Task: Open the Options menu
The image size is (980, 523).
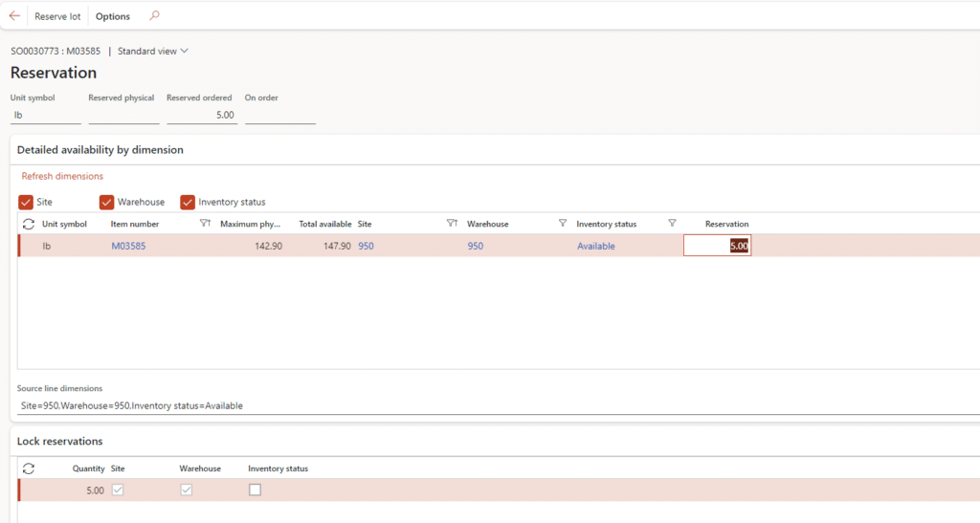Action: 113,16
